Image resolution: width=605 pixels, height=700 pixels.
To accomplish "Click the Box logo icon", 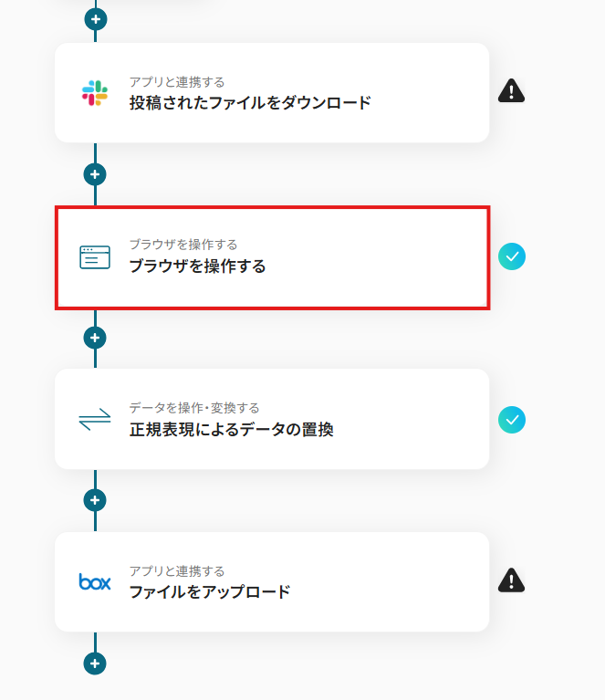I will coord(95,582).
